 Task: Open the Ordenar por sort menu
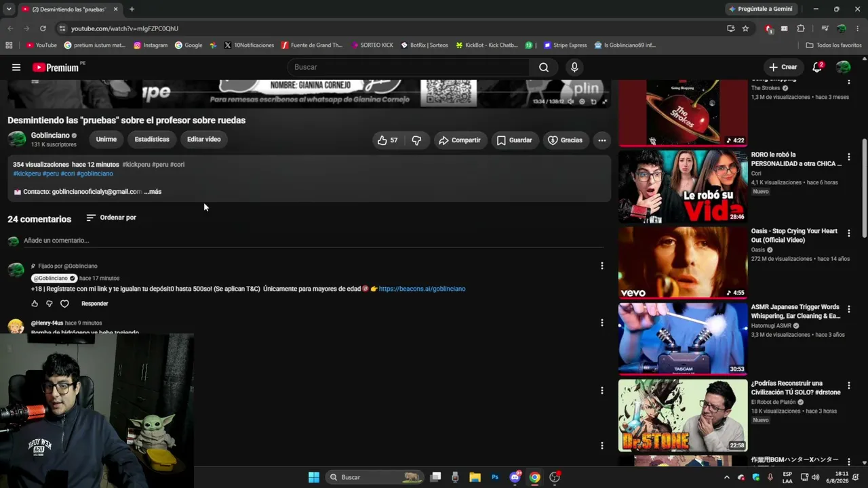click(111, 218)
